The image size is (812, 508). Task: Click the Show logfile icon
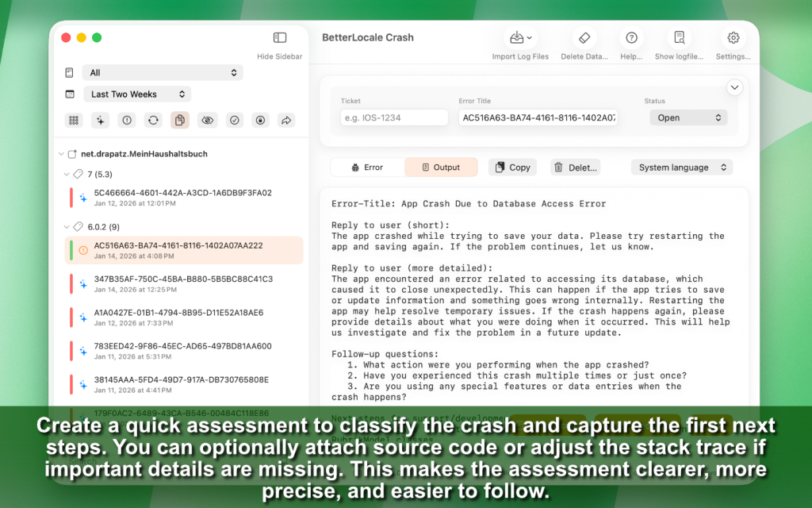tap(680, 38)
